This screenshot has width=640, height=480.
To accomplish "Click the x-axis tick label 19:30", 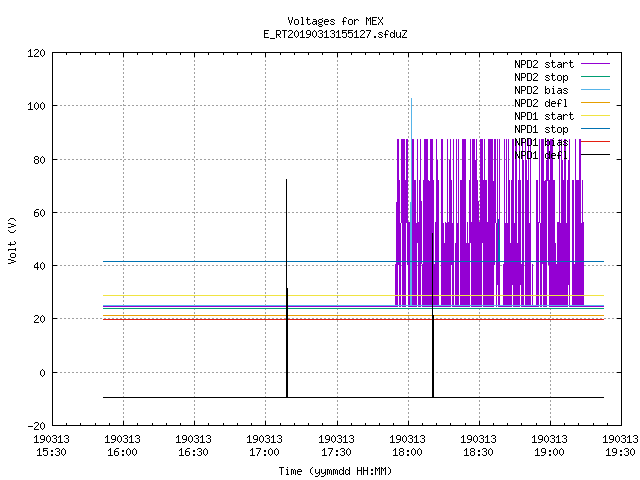I will (620, 452).
